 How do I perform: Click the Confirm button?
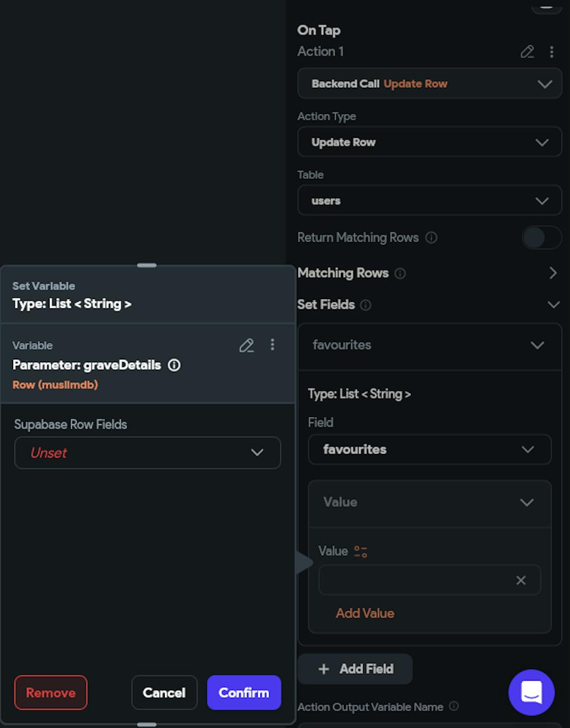(x=244, y=693)
